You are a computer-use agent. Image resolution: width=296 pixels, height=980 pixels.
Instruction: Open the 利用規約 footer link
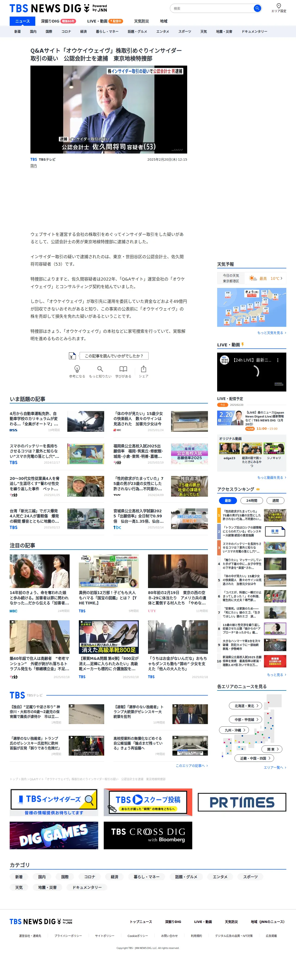[x=196, y=936]
